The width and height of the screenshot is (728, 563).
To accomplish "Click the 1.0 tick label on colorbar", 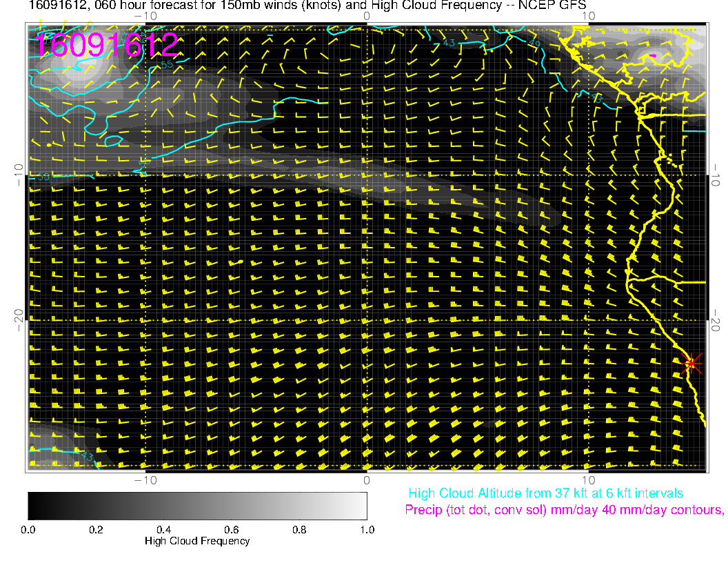I will click(367, 530).
